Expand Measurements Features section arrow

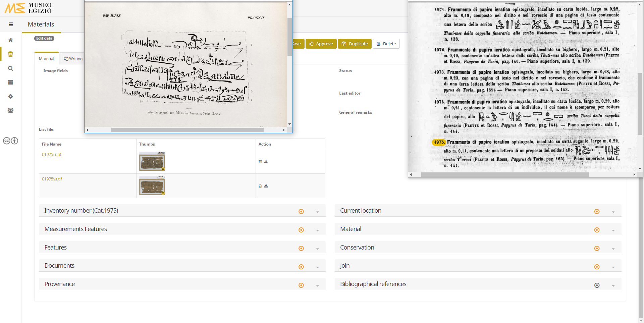point(317,230)
